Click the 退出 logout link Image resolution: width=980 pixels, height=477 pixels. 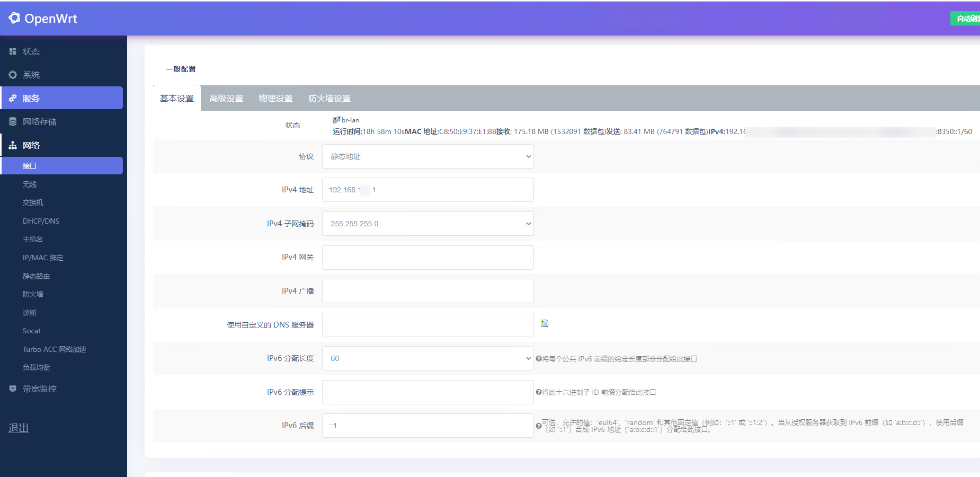click(19, 428)
